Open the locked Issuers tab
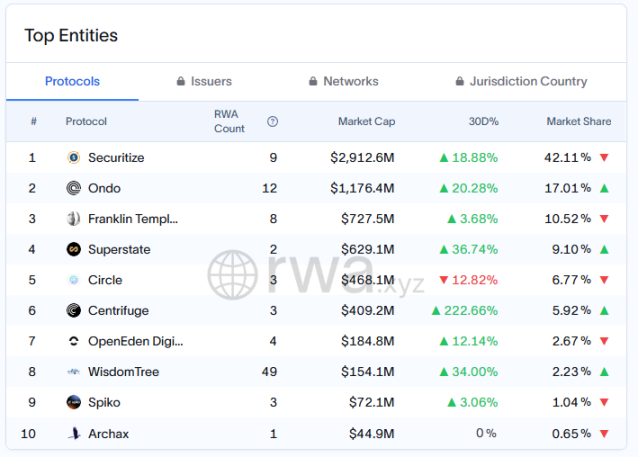The height and width of the screenshot is (457, 638). pos(204,82)
